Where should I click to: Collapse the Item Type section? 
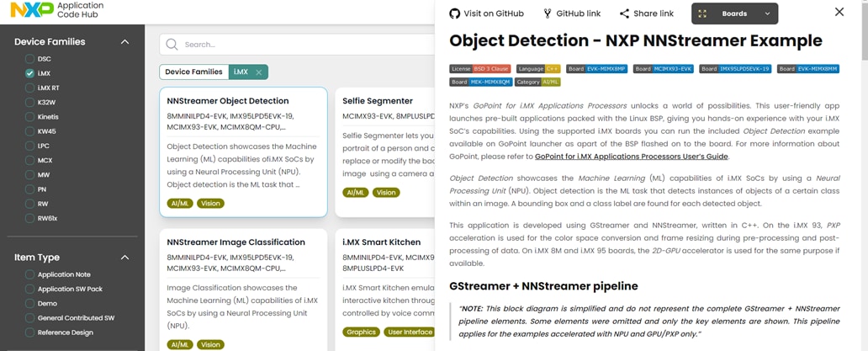point(124,258)
